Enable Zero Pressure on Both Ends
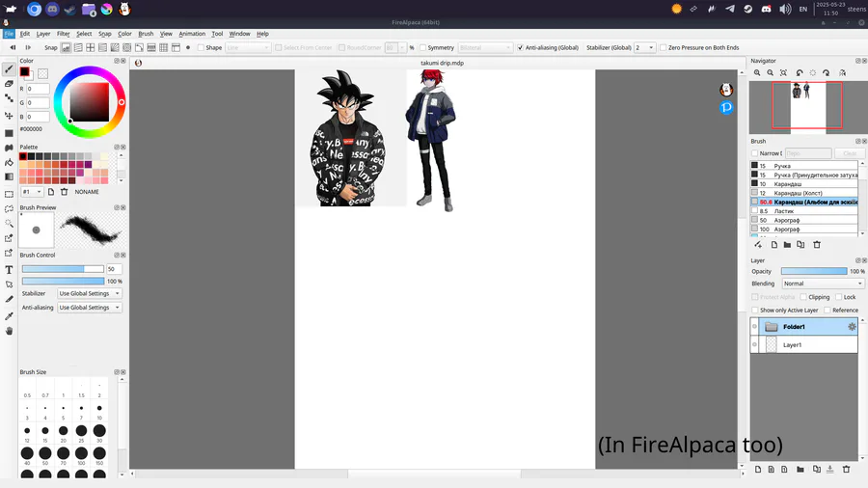 coord(664,47)
